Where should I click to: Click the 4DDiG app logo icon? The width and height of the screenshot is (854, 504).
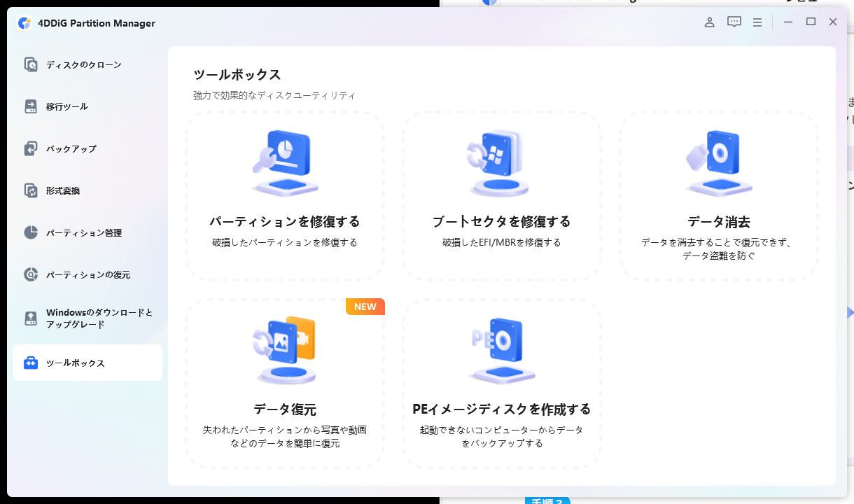coord(24,23)
